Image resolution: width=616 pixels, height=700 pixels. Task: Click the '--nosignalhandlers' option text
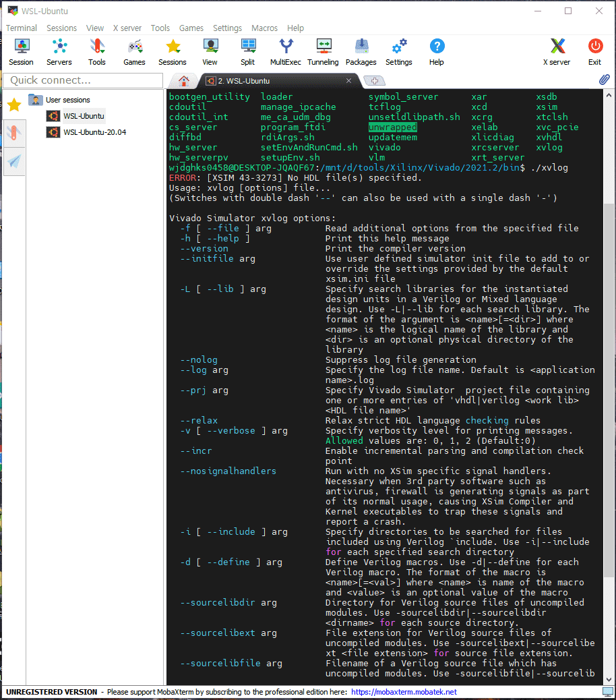click(x=228, y=471)
